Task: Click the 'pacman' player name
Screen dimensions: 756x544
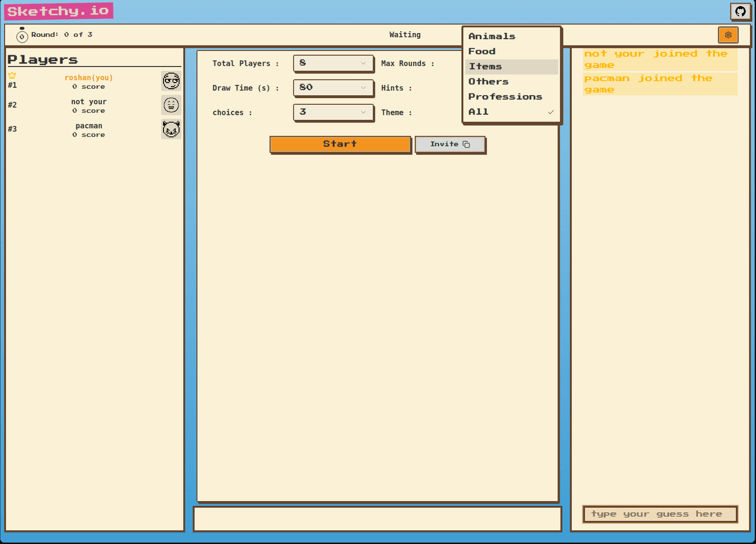Action: [89, 126]
